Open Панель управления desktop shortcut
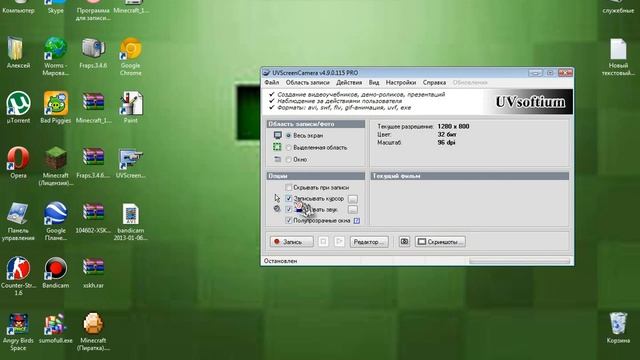 (x=18, y=213)
